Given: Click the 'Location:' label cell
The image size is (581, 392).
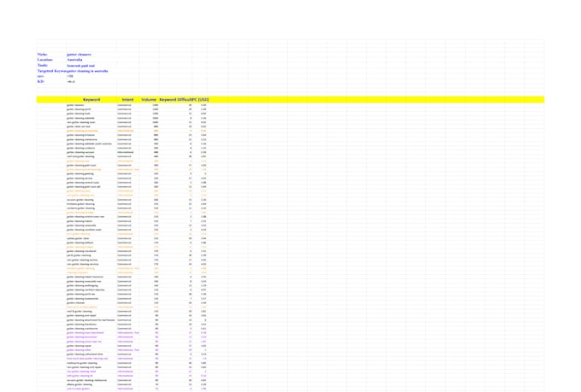Looking at the screenshot, I should coord(51,60).
